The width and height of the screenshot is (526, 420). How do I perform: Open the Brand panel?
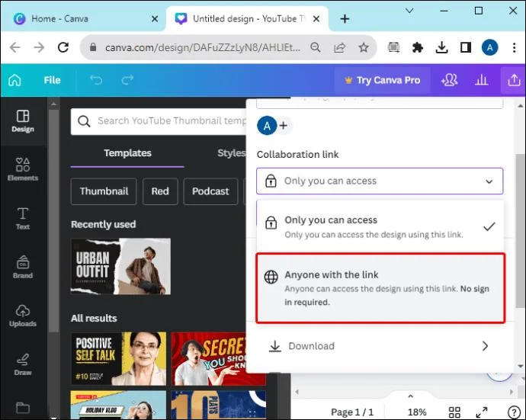pos(23,267)
